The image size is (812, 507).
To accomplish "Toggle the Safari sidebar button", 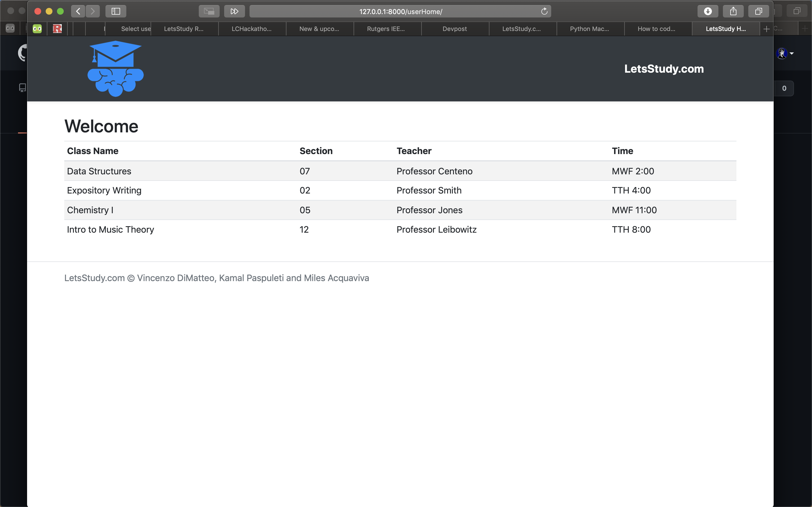I will tap(116, 11).
